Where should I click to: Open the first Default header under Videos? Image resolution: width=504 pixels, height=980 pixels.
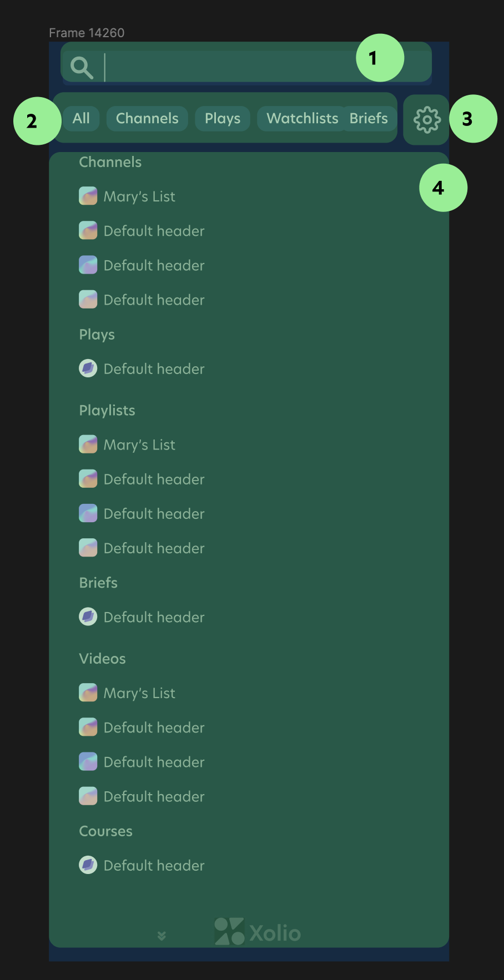click(x=154, y=727)
